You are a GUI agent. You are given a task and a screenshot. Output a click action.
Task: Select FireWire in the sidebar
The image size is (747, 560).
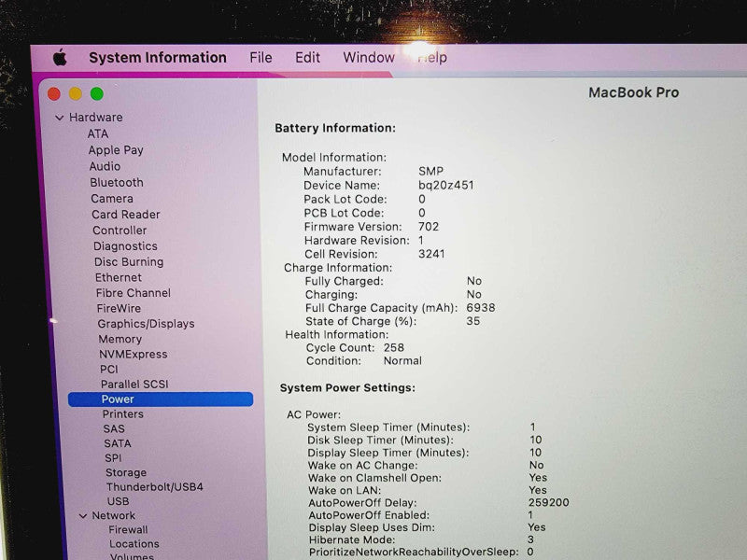point(119,309)
